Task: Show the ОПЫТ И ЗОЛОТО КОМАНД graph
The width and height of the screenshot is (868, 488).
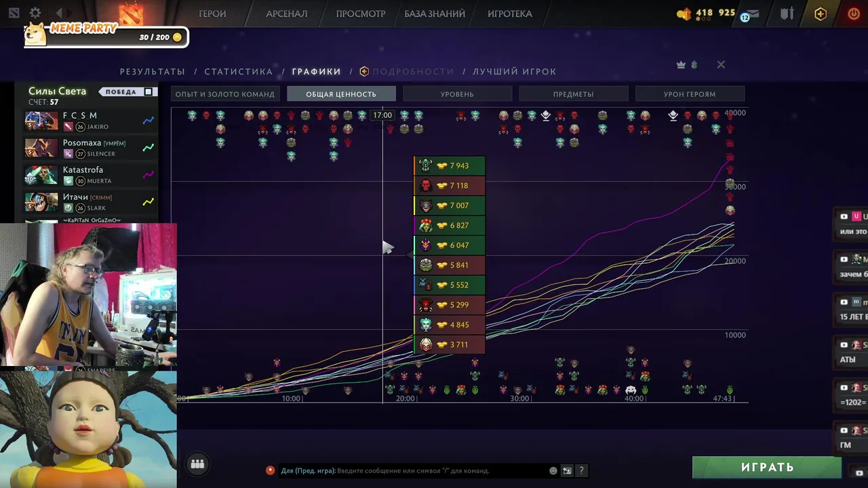Action: 225,94
